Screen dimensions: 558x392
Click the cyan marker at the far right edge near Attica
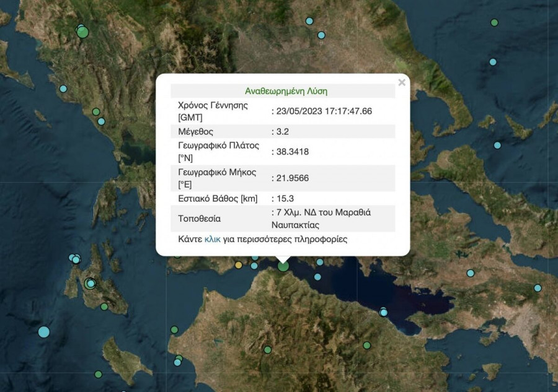point(538,288)
